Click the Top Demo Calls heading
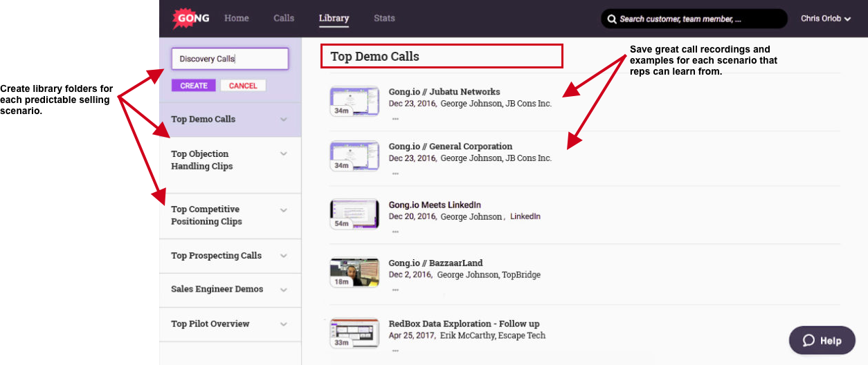 point(374,56)
